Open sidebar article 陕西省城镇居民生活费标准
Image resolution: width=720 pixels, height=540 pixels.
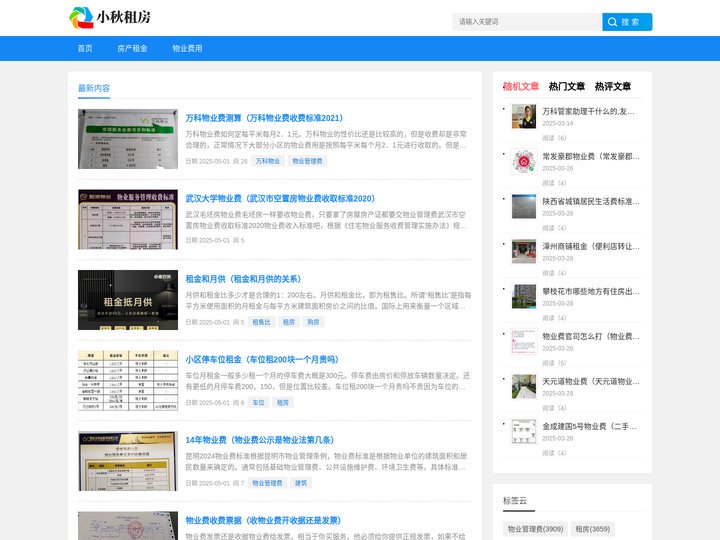(591, 201)
